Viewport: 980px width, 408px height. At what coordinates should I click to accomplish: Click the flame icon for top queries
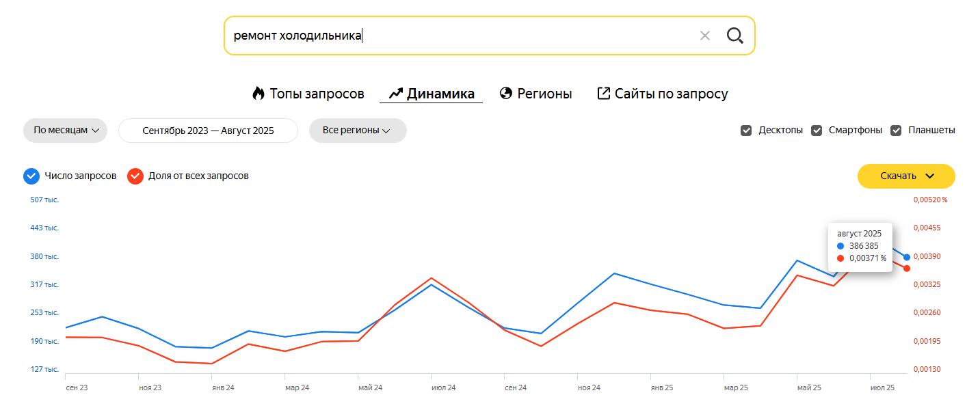(x=258, y=94)
